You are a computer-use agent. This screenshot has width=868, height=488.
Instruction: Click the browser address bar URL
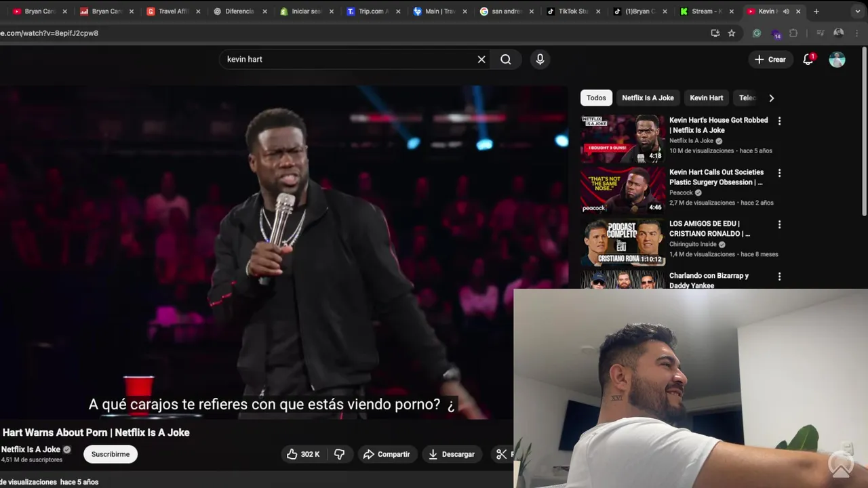(49, 33)
